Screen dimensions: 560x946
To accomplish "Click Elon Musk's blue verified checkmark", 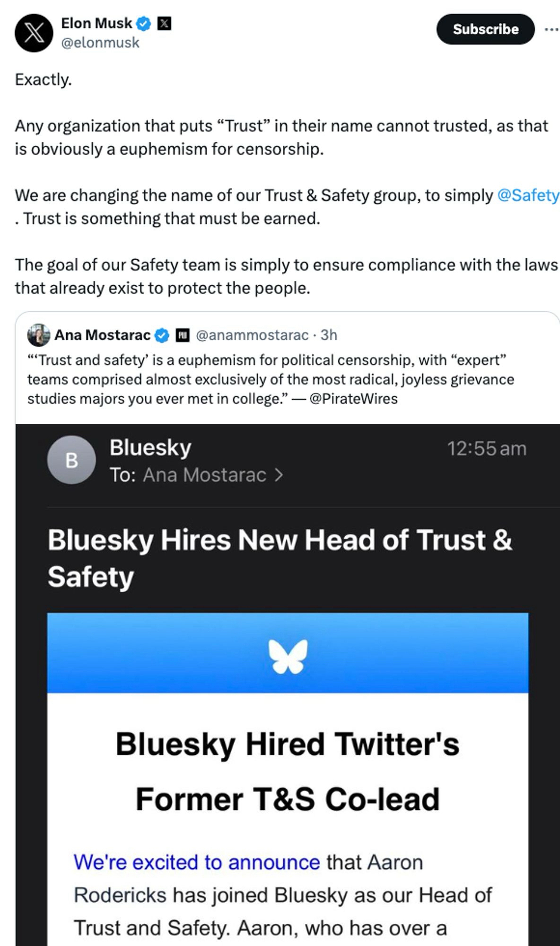I will (144, 23).
